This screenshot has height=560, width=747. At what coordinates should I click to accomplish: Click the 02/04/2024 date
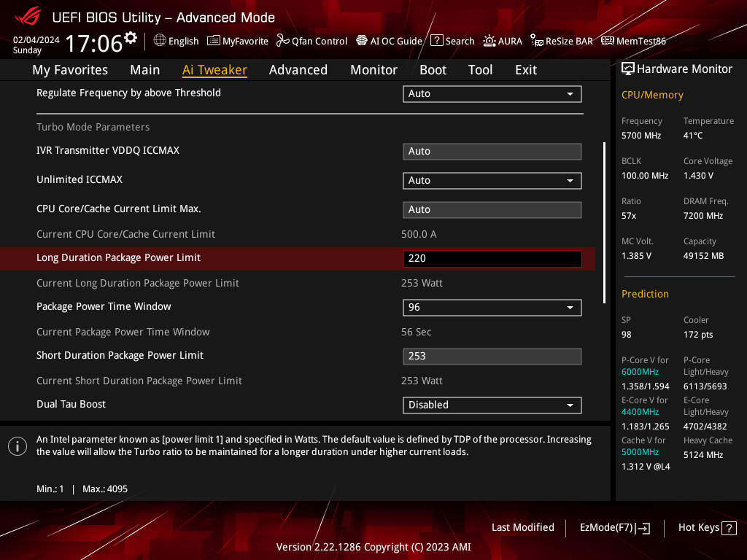[x=36, y=40]
